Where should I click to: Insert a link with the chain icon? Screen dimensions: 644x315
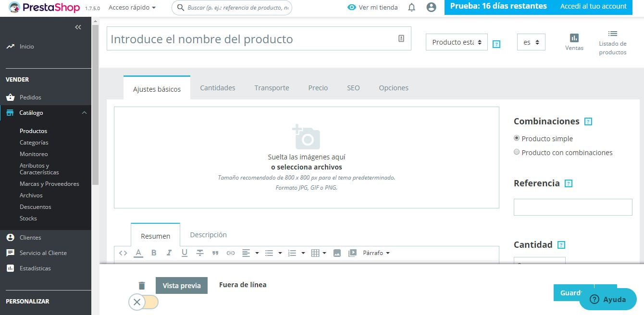[x=231, y=253]
